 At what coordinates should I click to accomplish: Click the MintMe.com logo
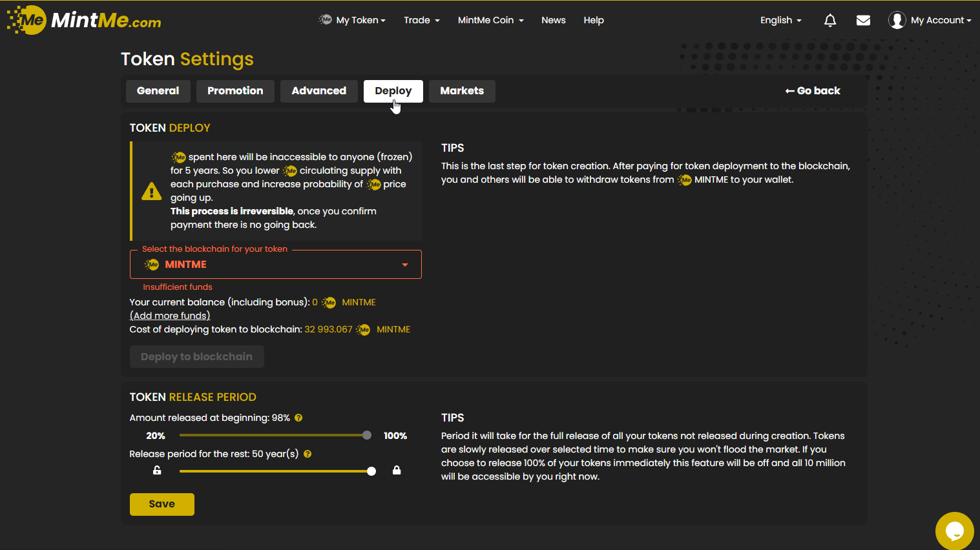[84, 20]
